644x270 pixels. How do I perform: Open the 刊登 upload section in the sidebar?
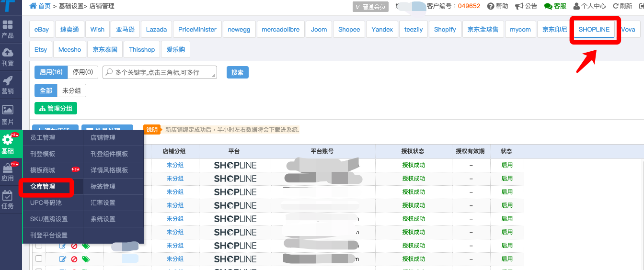coord(8,57)
